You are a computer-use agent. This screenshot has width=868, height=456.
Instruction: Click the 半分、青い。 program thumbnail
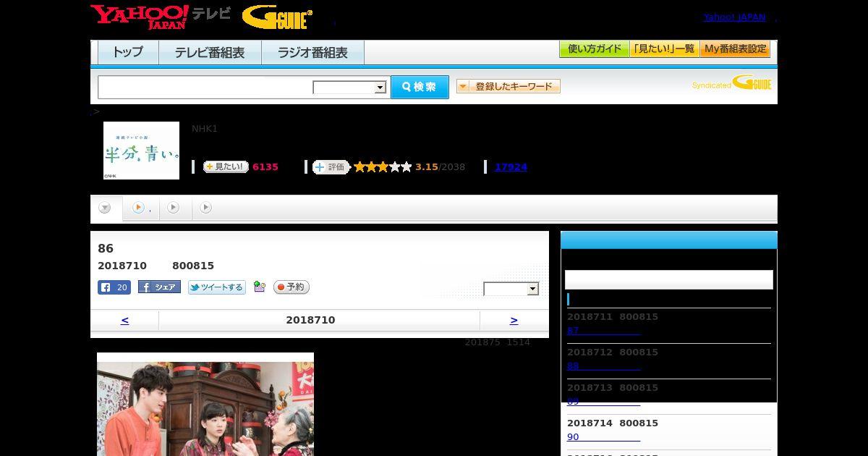141,151
